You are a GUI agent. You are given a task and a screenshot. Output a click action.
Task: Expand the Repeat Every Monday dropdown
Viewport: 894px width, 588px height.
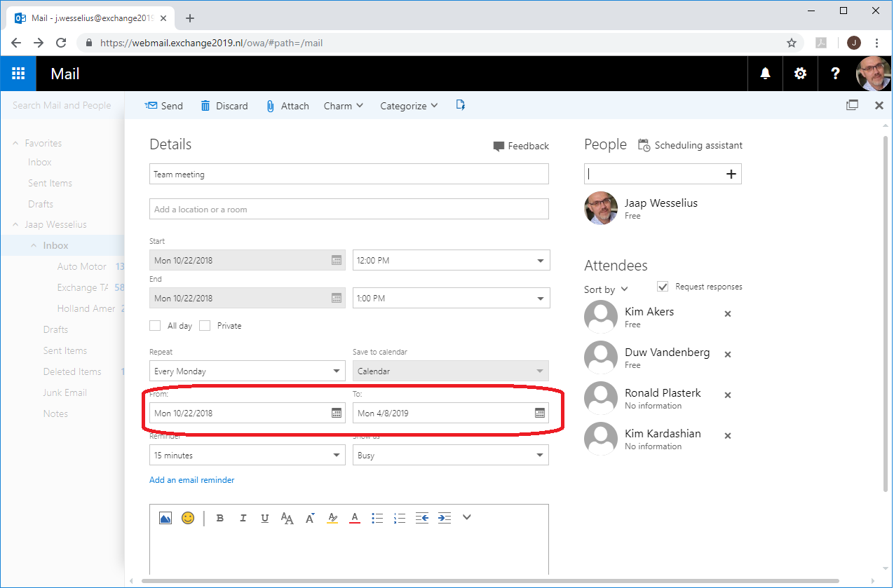coord(247,371)
